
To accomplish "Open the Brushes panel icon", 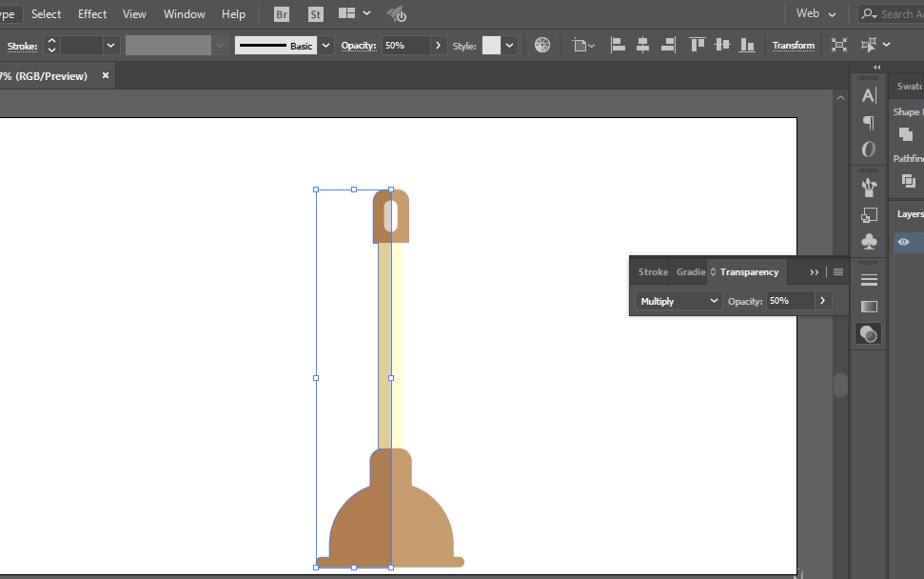I will tap(868, 187).
